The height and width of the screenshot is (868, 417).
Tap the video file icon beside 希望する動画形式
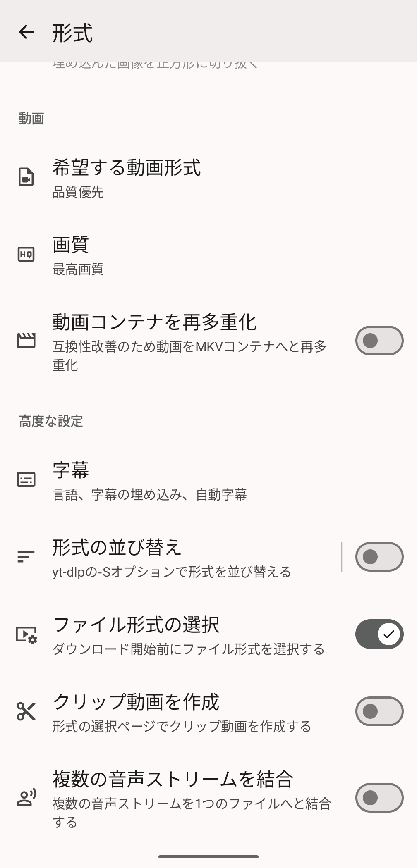(x=26, y=177)
